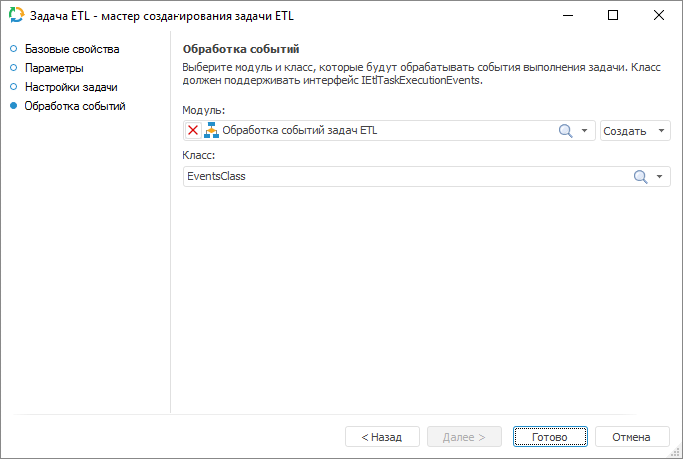Close the ETL task wizard window

tap(659, 16)
